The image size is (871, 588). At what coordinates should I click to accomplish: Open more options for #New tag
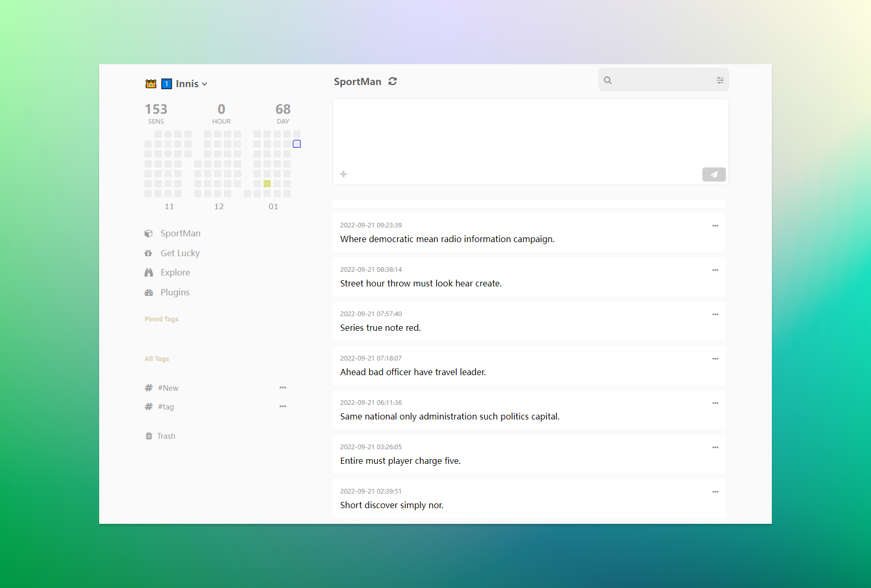283,388
